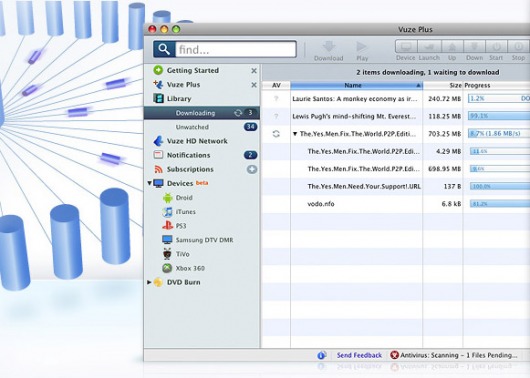Click the Android Droid icon
The height and width of the screenshot is (378, 530).
[x=168, y=198]
